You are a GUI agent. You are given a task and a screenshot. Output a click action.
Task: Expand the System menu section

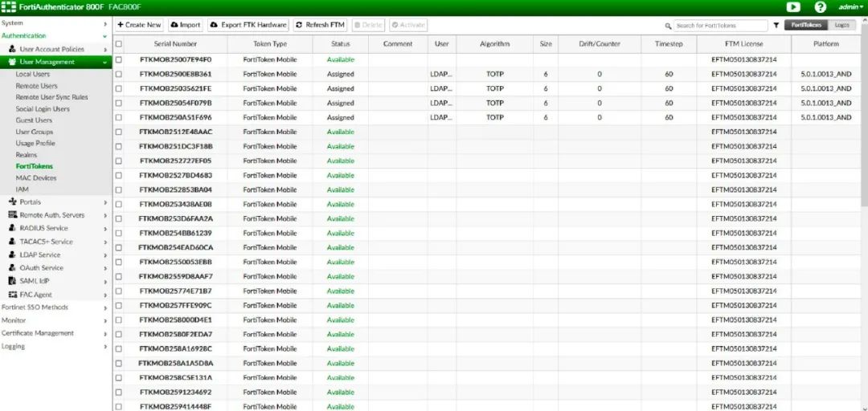coord(55,23)
